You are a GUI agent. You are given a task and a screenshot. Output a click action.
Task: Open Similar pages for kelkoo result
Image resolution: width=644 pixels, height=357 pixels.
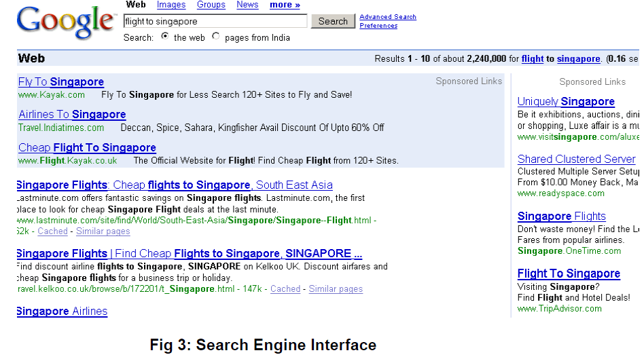[336, 289]
